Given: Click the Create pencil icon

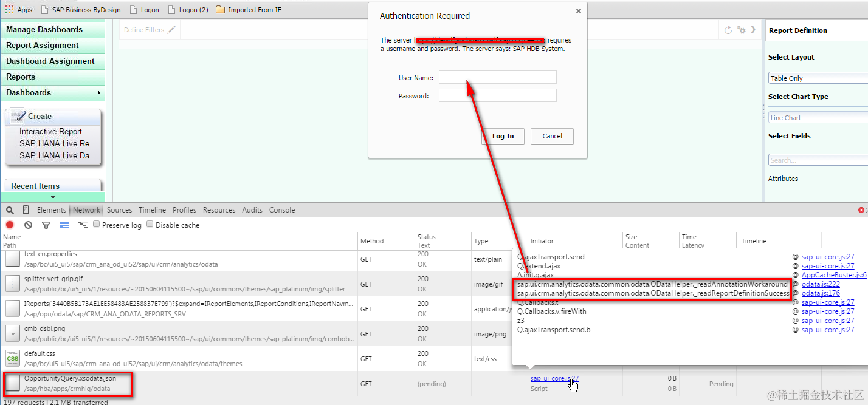Looking at the screenshot, I should click(x=18, y=115).
